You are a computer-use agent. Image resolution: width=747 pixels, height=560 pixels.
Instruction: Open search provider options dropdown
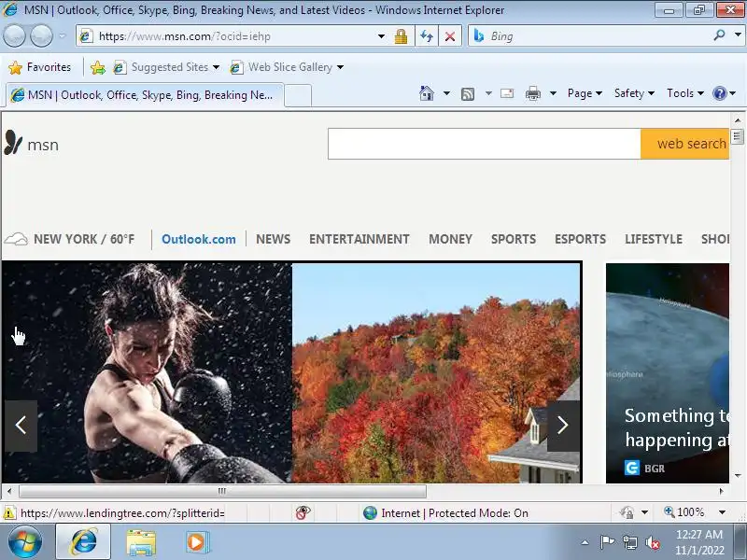(x=738, y=35)
